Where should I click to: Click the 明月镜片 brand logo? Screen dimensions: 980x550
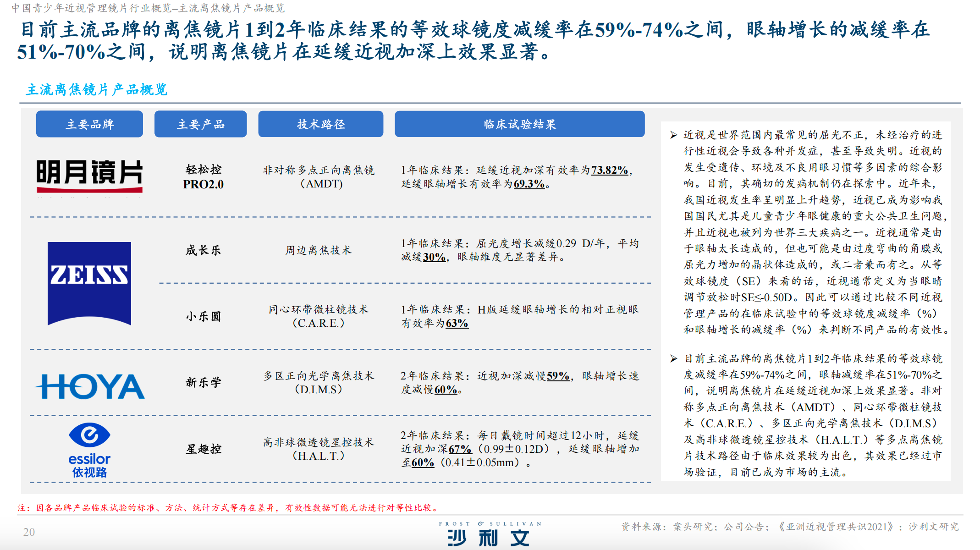click(89, 176)
